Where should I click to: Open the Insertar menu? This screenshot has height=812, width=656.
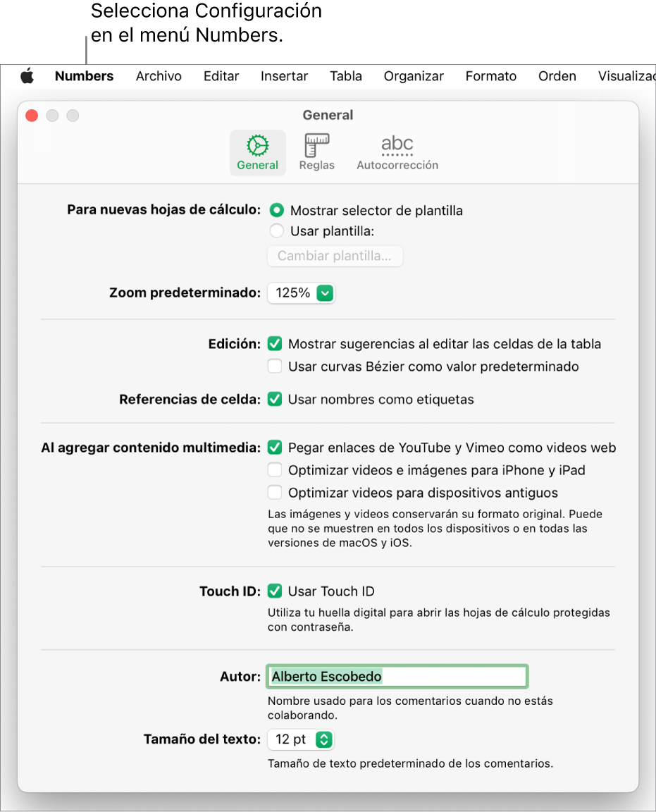coord(284,76)
